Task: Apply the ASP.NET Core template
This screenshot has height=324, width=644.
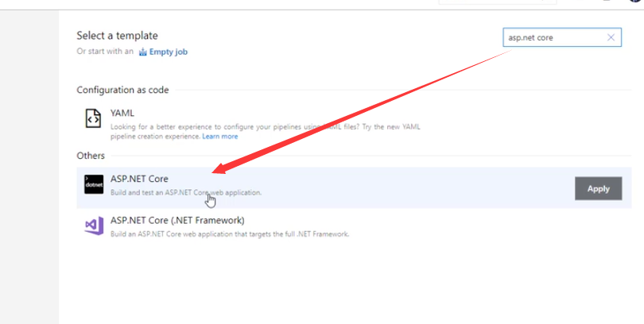Action: coord(598,189)
